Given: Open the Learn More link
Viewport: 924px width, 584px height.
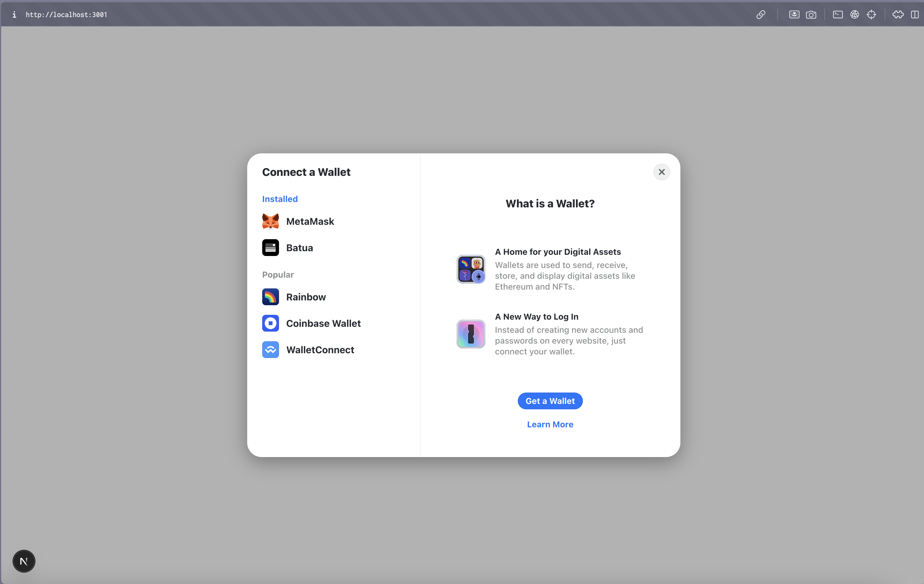Looking at the screenshot, I should pos(550,424).
